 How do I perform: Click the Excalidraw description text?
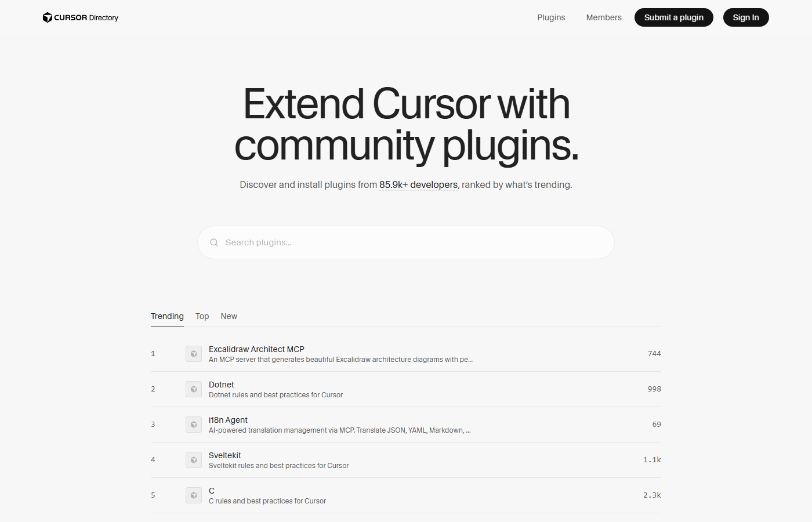340,360
